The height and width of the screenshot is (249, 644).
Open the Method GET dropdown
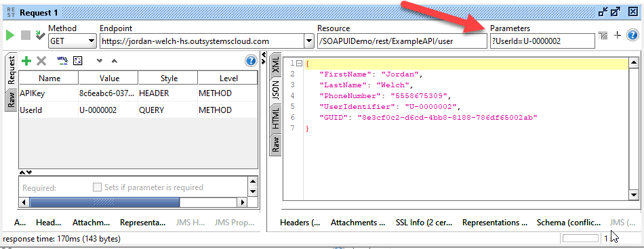coord(72,41)
